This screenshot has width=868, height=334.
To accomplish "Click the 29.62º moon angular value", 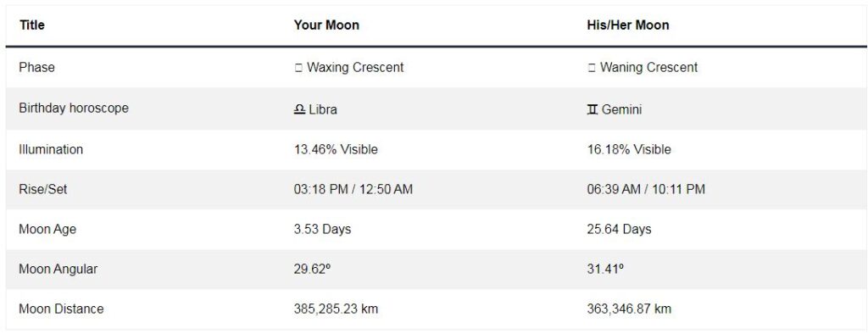I will 312,270.
